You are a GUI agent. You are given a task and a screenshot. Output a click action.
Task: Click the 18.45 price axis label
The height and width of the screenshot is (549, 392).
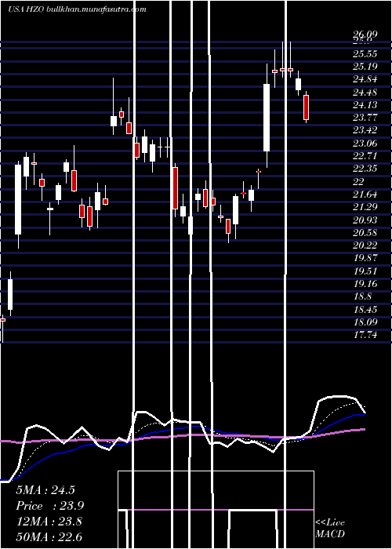365,310
